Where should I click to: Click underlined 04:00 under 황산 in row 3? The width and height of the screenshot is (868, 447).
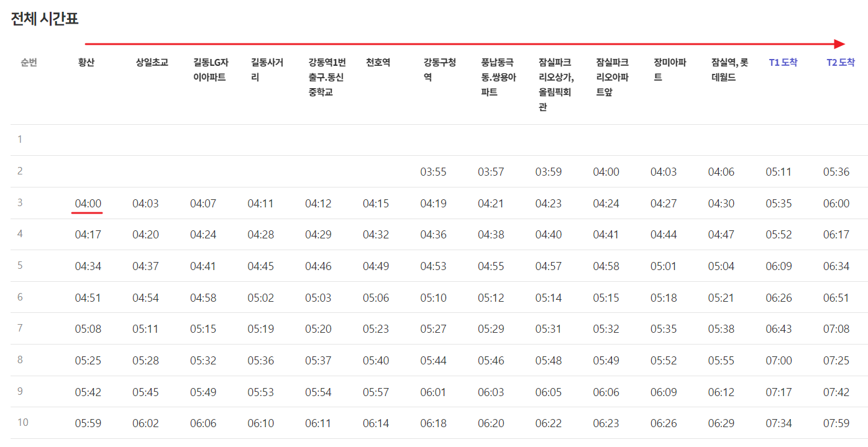(x=88, y=204)
